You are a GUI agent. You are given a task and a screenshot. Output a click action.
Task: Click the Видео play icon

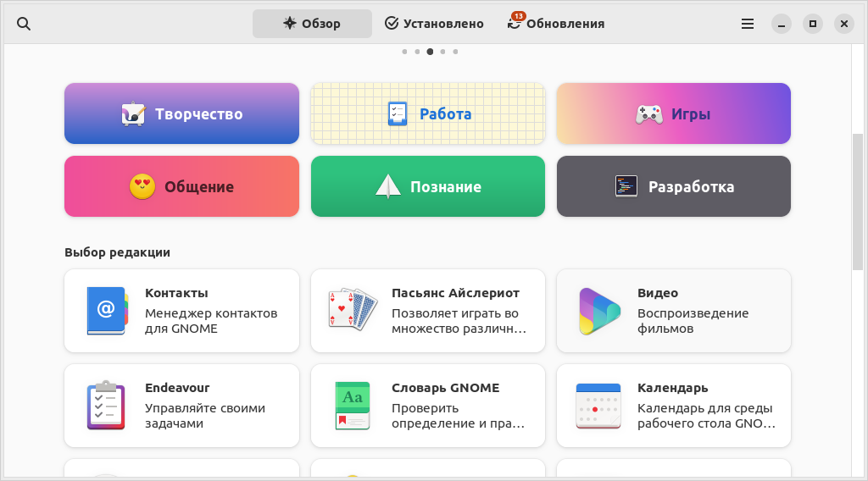[x=599, y=312]
